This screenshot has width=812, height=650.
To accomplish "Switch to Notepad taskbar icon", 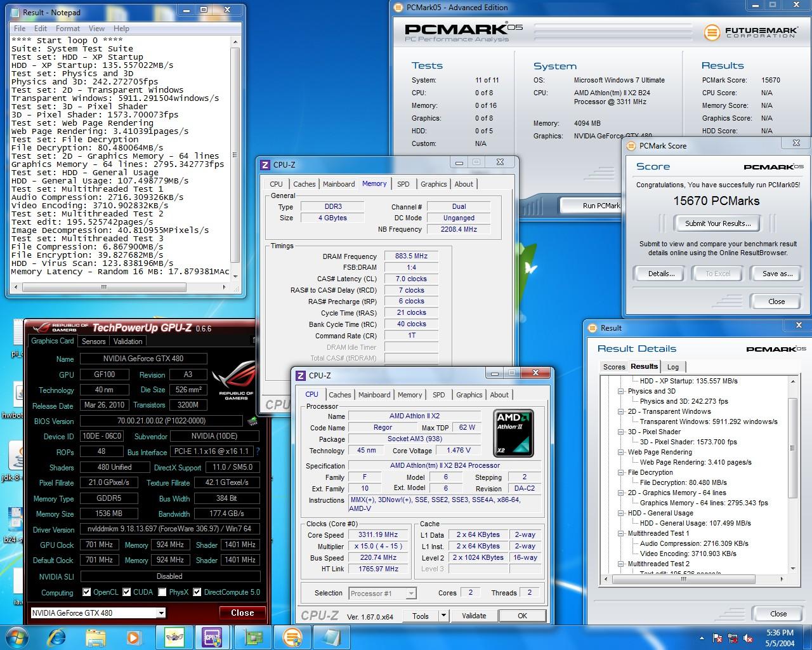I will coord(331,637).
